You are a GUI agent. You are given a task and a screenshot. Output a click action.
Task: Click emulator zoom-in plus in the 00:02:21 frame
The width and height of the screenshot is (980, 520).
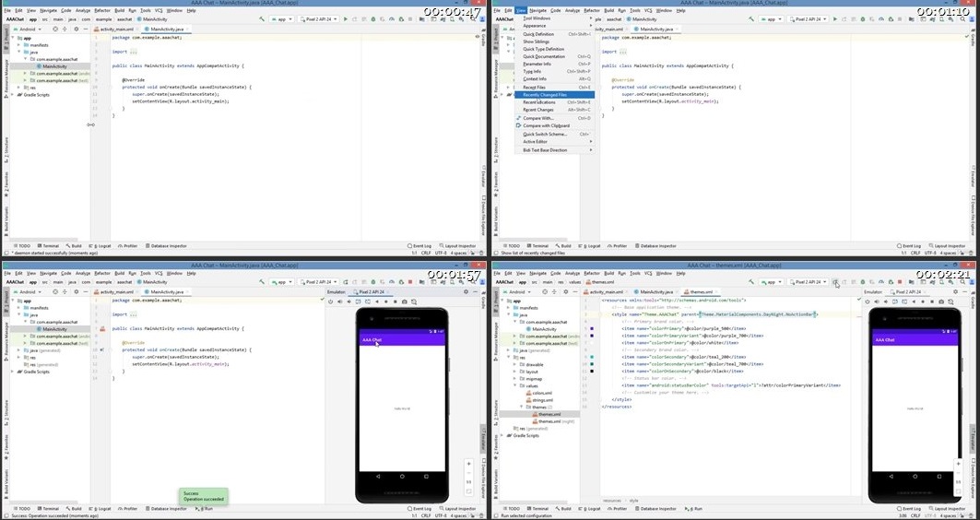point(958,464)
